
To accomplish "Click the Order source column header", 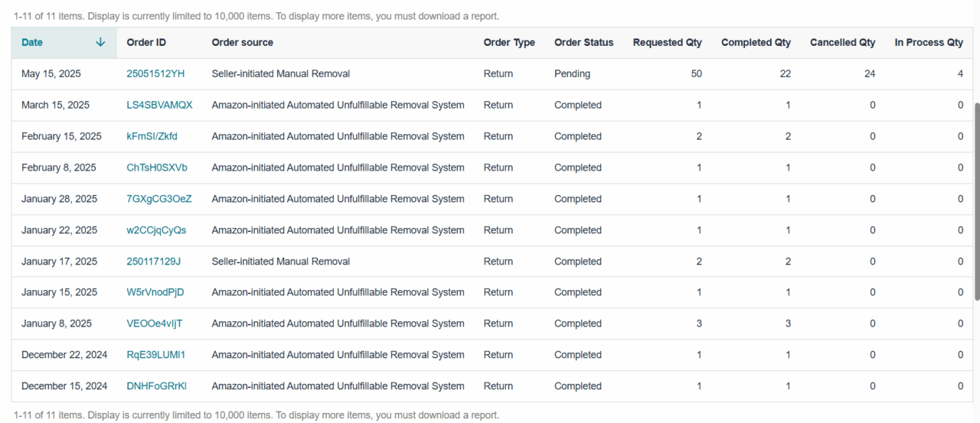I will (x=242, y=43).
